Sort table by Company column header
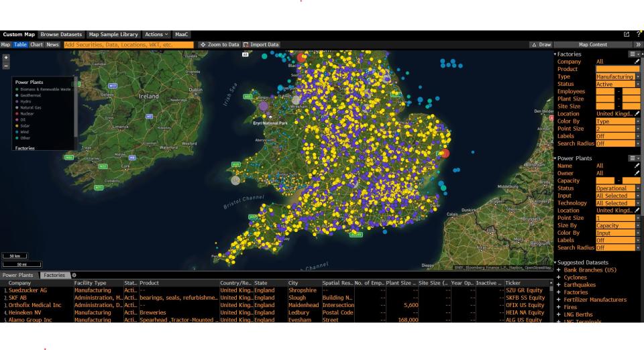The width and height of the screenshot is (644, 350). pos(19,283)
